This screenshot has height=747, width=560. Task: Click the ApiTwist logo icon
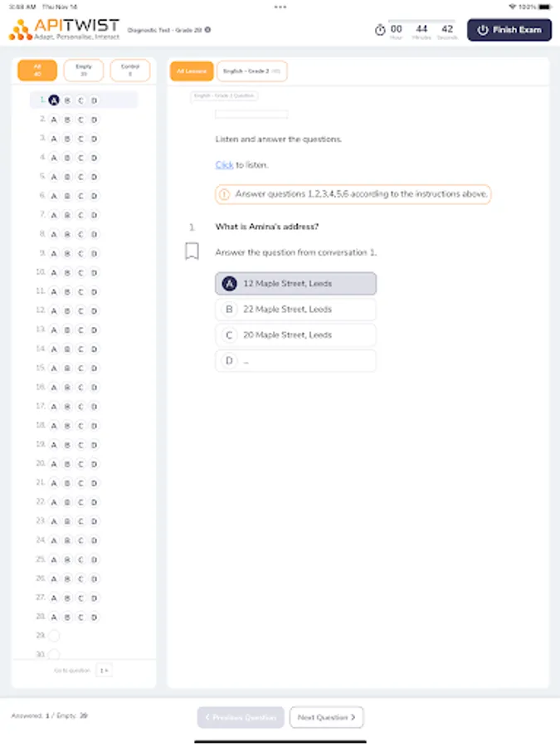[17, 28]
